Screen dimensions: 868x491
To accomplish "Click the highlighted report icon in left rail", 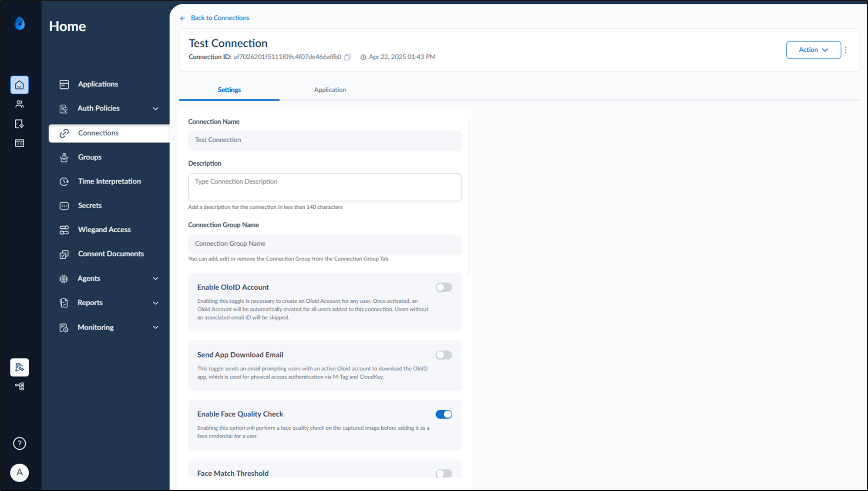I will [x=20, y=367].
